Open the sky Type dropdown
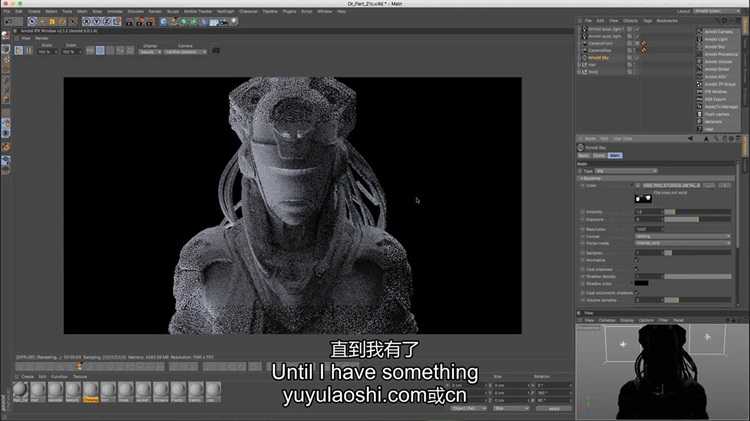Viewport: 750px width, 421px height. click(x=626, y=171)
